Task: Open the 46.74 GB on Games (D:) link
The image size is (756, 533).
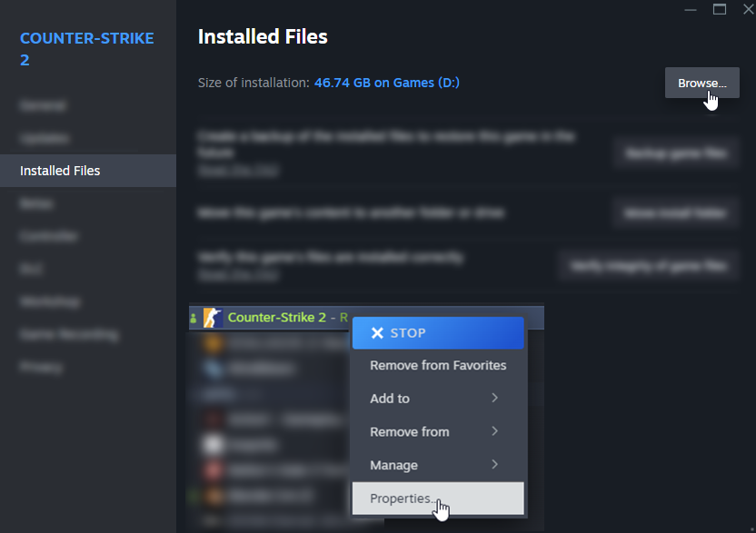Action: click(x=387, y=83)
